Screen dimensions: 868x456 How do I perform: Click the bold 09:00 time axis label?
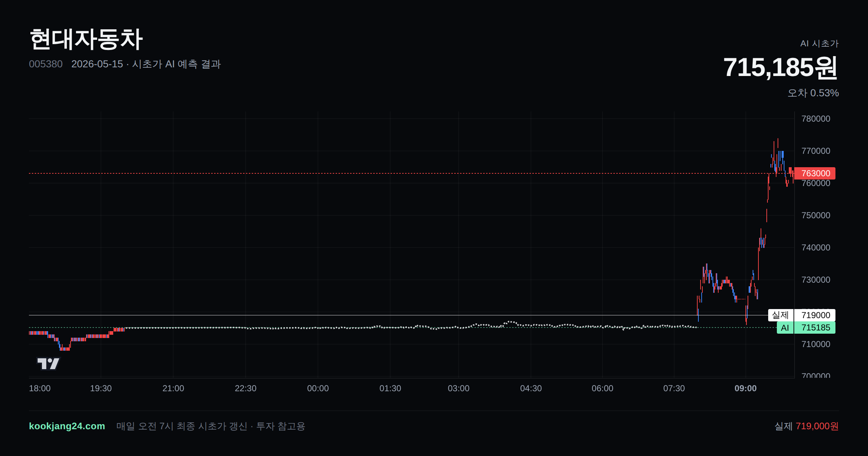click(x=746, y=388)
